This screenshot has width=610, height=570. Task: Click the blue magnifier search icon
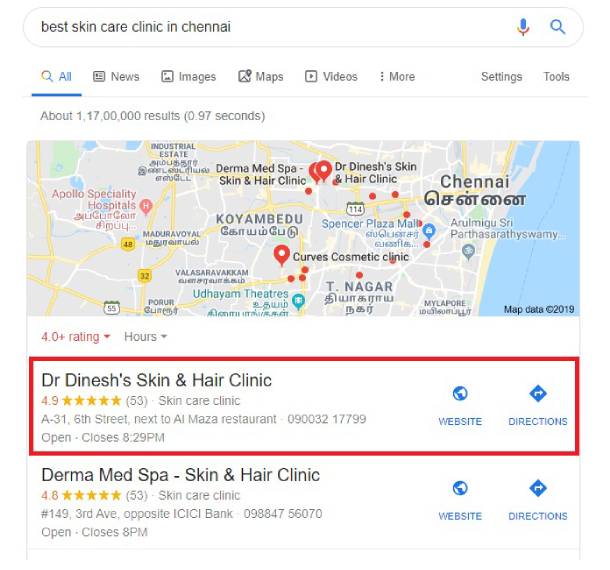557,27
